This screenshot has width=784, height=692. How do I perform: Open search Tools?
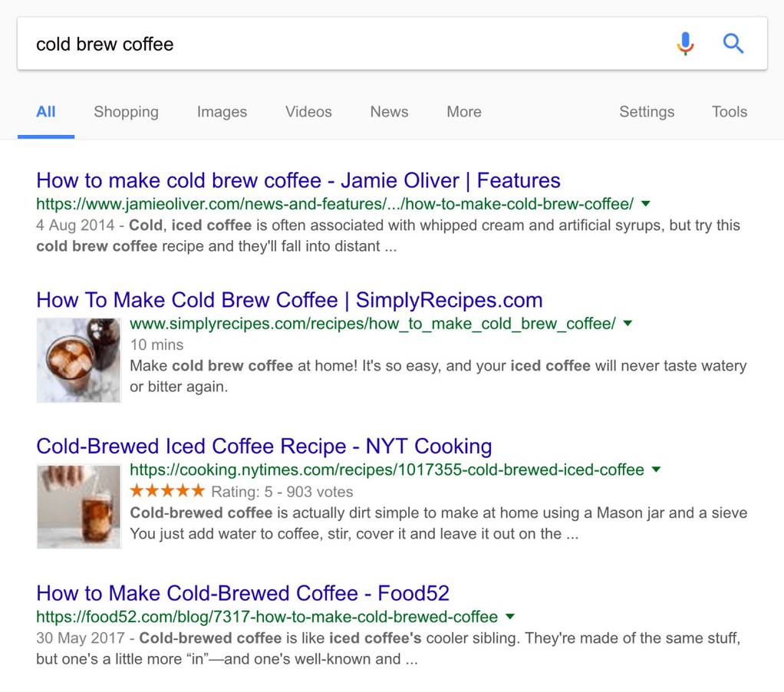730,111
